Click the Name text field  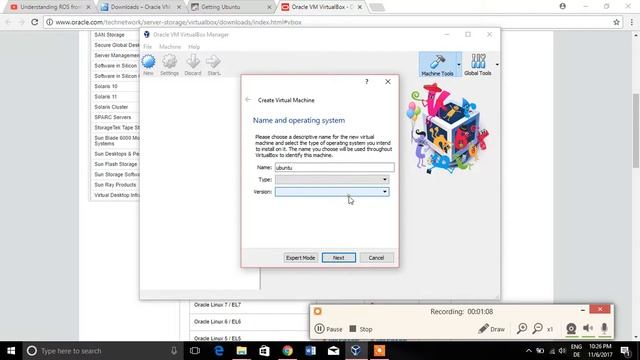(x=334, y=167)
